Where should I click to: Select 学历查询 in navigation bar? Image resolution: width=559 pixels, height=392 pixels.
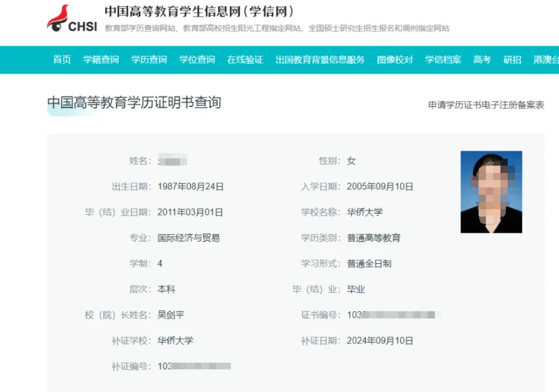coord(149,60)
